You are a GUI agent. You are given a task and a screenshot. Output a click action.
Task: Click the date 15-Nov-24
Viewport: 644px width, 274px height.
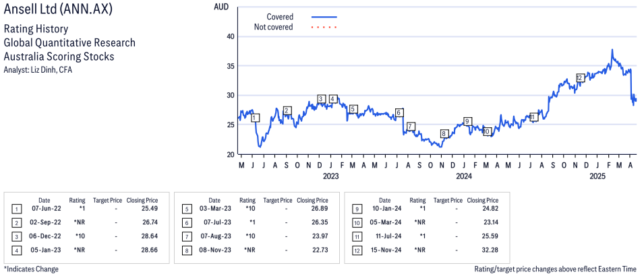click(x=388, y=250)
